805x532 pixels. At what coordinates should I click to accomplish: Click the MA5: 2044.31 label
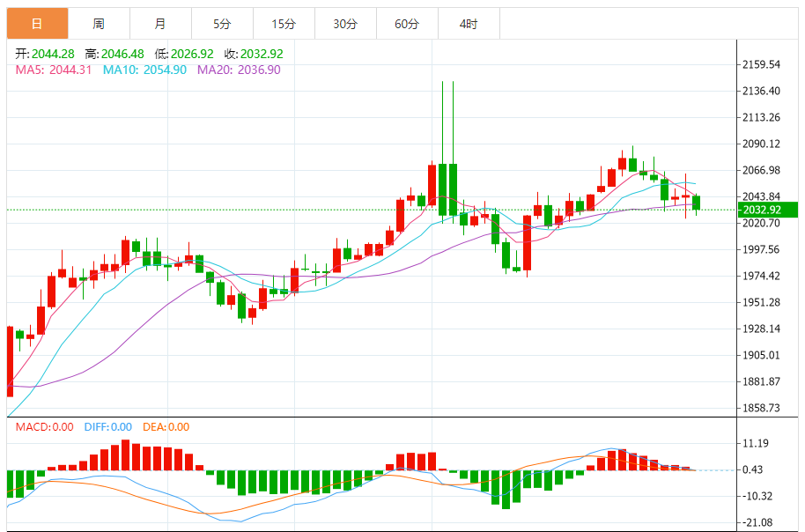(x=54, y=70)
